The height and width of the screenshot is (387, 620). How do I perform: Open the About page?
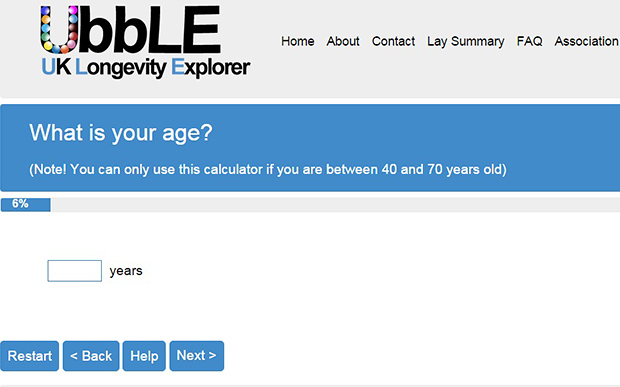pos(343,41)
